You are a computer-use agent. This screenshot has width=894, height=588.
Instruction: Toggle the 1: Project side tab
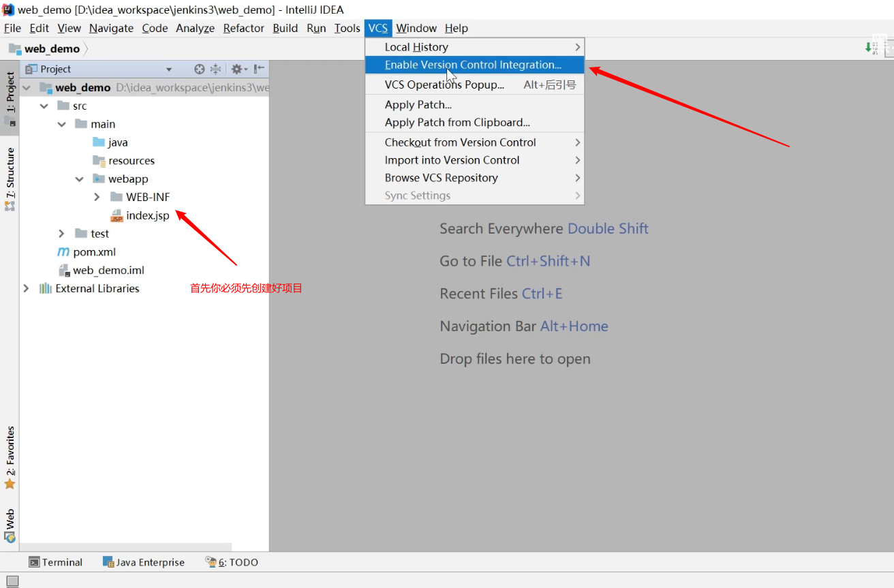click(x=10, y=99)
